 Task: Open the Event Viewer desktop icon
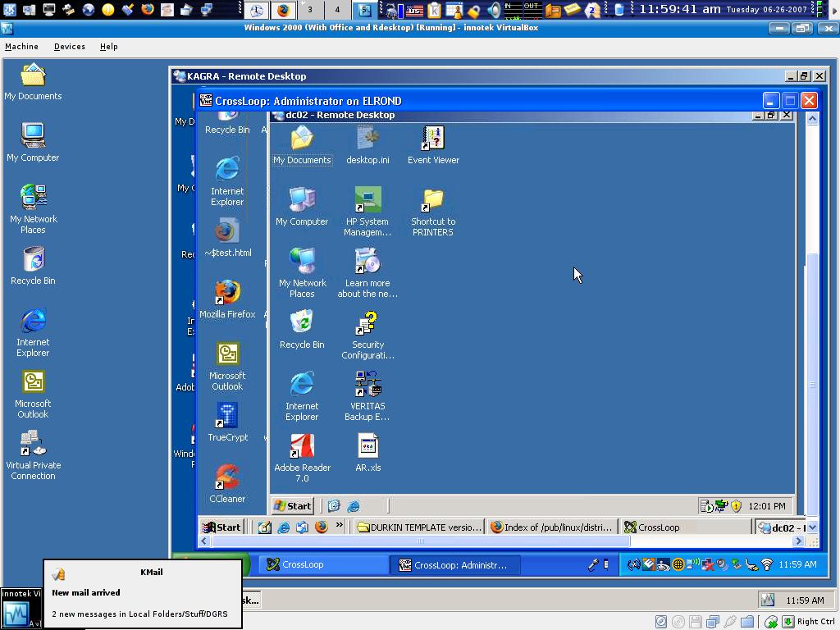433,139
